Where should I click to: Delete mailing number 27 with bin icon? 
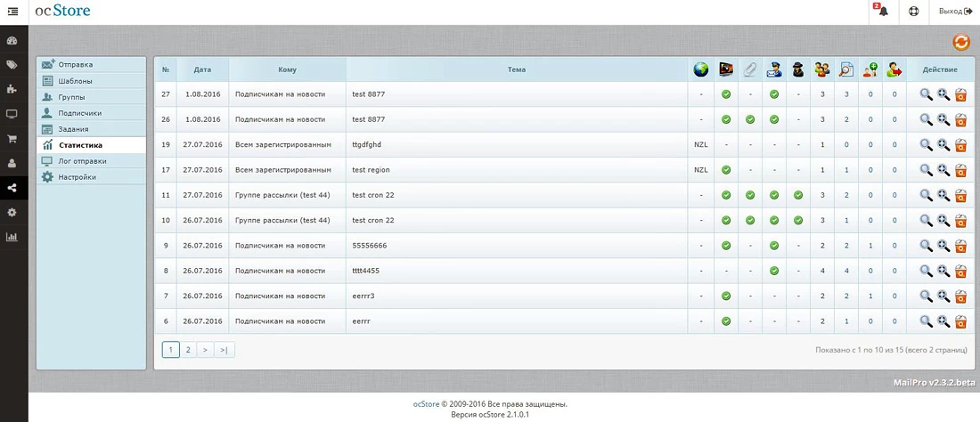pos(961,94)
